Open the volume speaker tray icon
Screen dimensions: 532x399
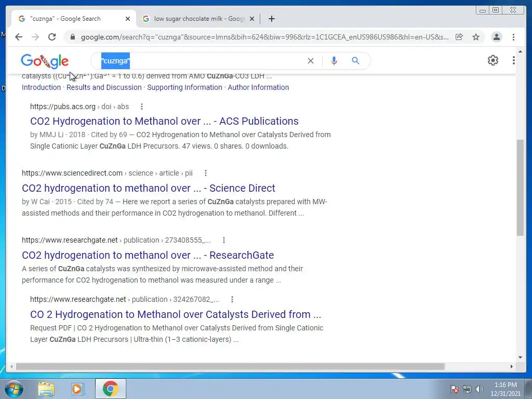pos(480,389)
